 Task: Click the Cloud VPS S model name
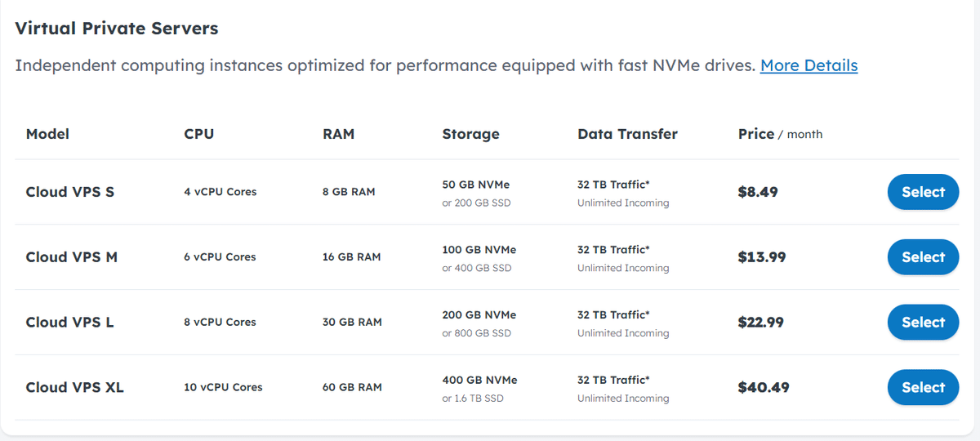click(70, 192)
